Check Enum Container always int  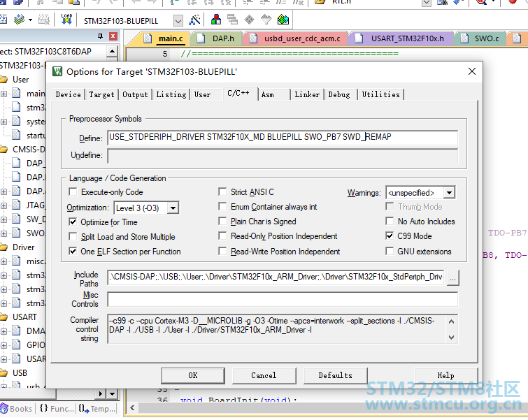pos(222,206)
